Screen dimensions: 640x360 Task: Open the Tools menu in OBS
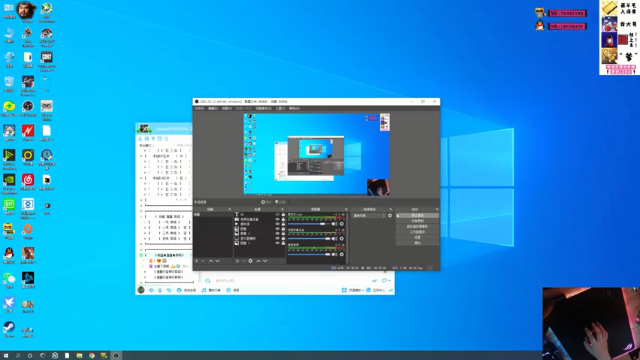click(x=280, y=108)
